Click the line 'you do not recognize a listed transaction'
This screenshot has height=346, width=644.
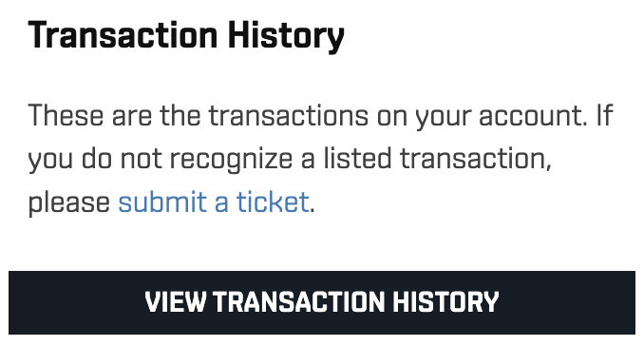[x=290, y=159]
